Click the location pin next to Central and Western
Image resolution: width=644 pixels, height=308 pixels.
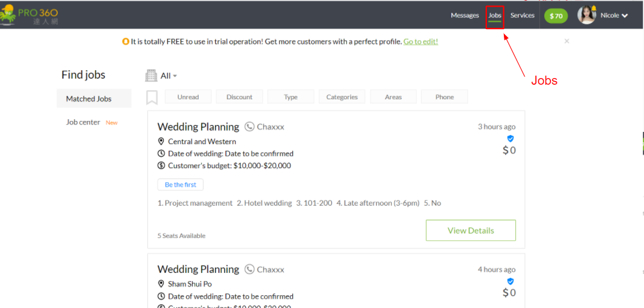[x=161, y=142]
